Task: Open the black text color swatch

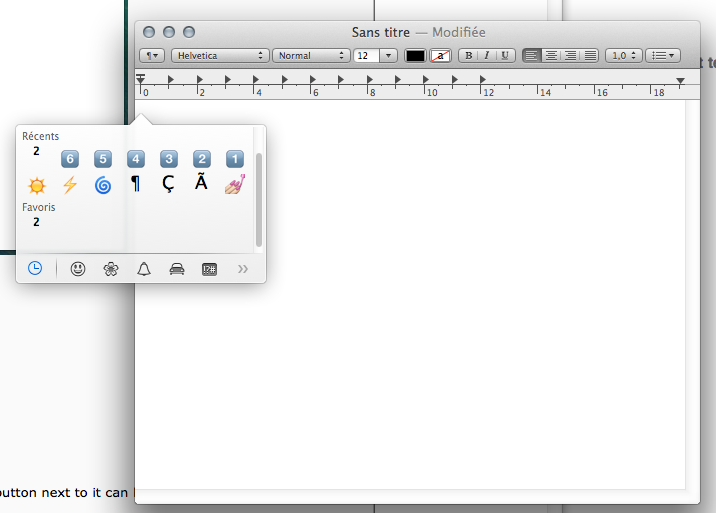Action: [x=415, y=56]
